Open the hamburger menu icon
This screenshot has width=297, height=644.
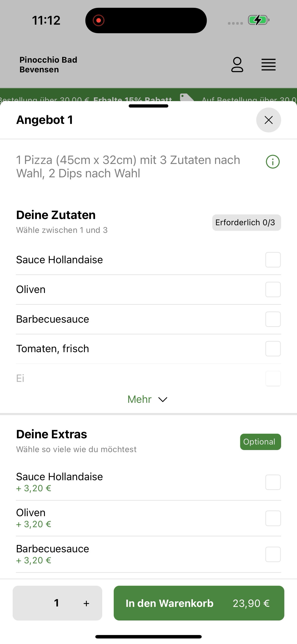point(268,65)
